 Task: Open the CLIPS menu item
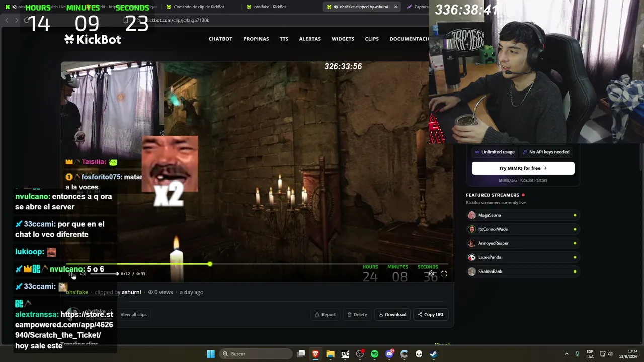(372, 39)
